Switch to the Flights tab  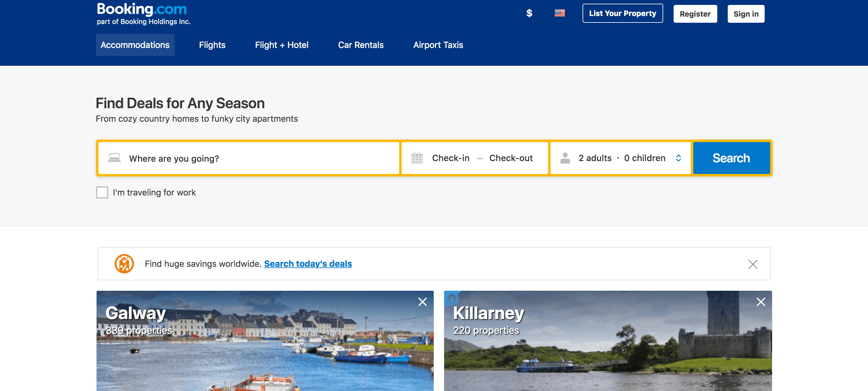[212, 45]
